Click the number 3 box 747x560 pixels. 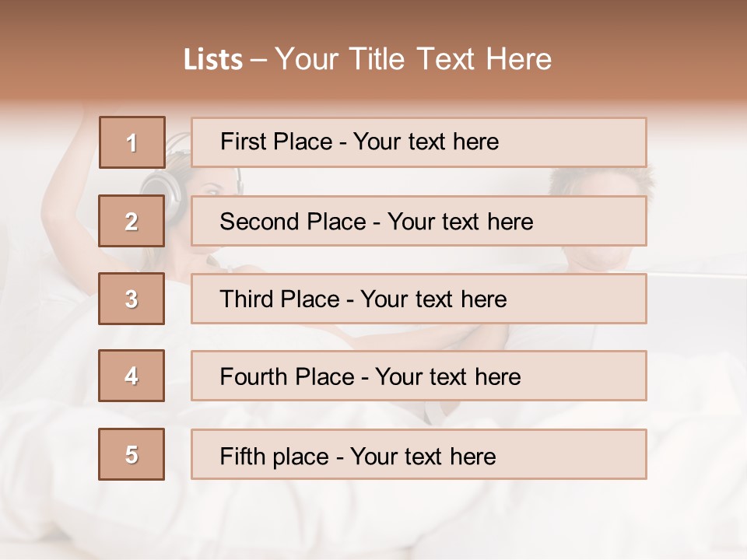[132, 299]
